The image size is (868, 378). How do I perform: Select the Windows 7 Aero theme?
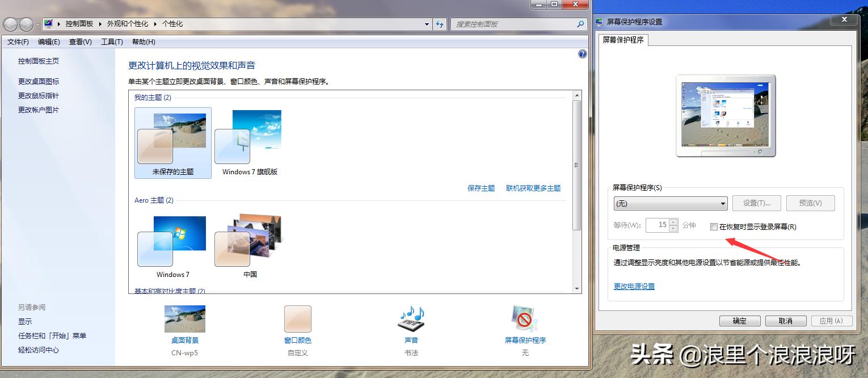pyautogui.click(x=173, y=246)
